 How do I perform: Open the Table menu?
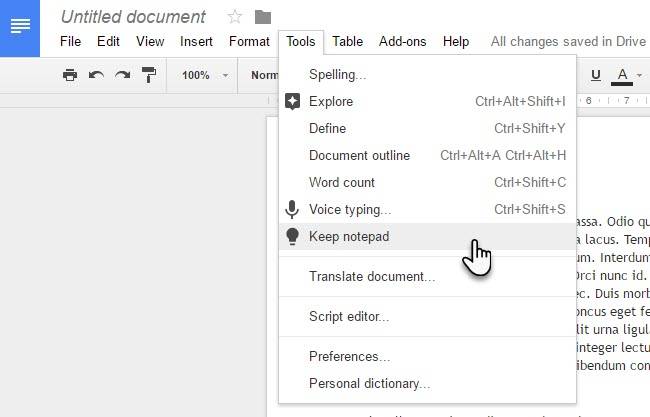coord(347,41)
